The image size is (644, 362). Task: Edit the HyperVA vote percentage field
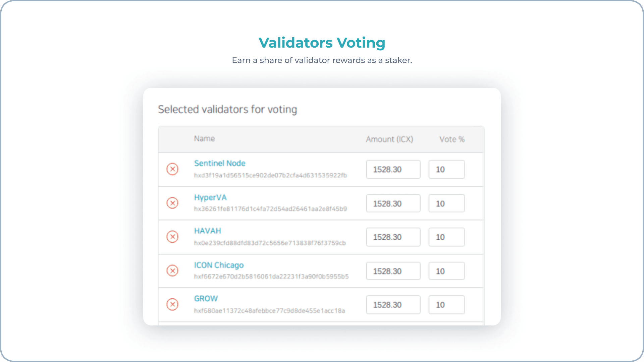click(x=446, y=203)
